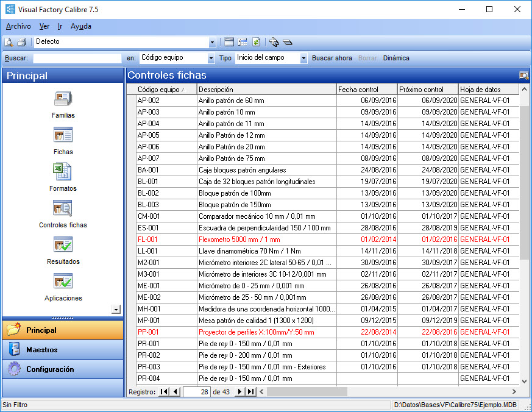
Task: Click the search icon in Controles fichas header
Action: click(x=524, y=76)
